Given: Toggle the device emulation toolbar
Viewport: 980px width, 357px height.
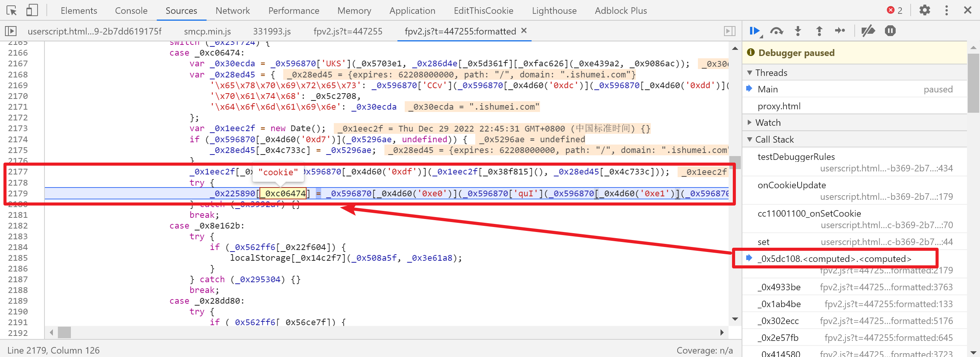Looking at the screenshot, I should point(32,10).
